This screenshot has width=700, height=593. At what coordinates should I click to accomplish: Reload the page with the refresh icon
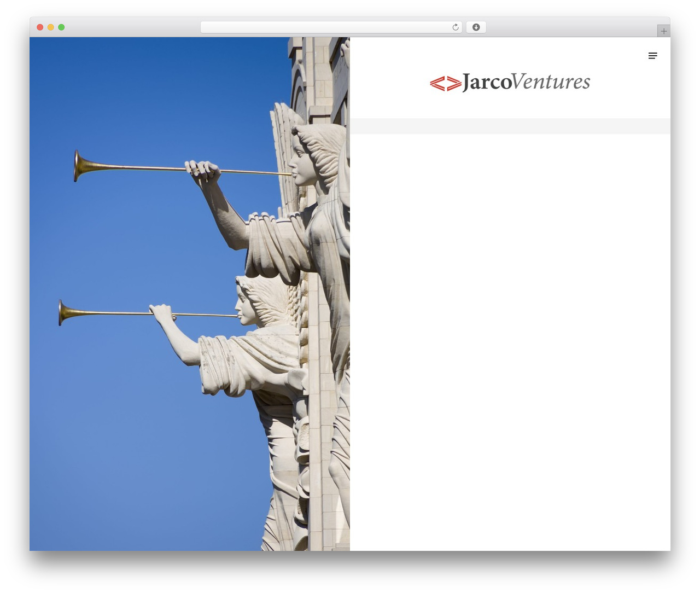tap(455, 27)
